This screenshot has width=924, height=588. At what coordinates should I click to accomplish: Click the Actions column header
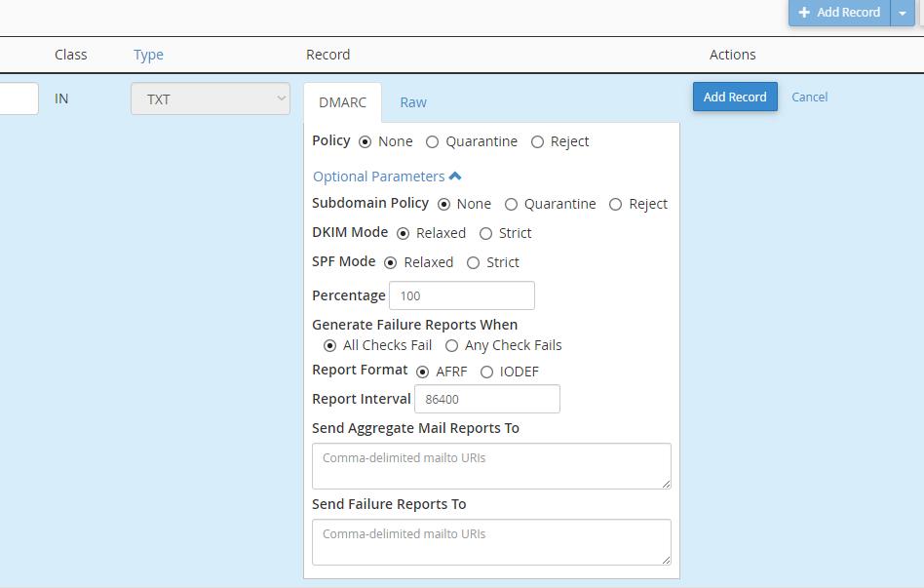click(x=733, y=55)
